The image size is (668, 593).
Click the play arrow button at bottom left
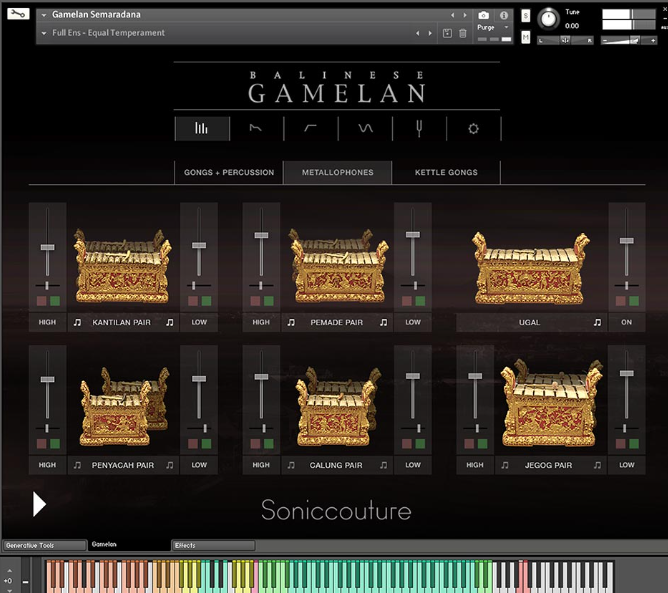pyautogui.click(x=39, y=504)
